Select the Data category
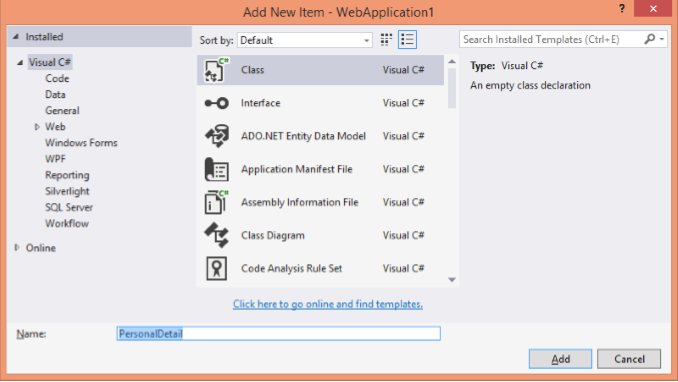 coord(55,94)
